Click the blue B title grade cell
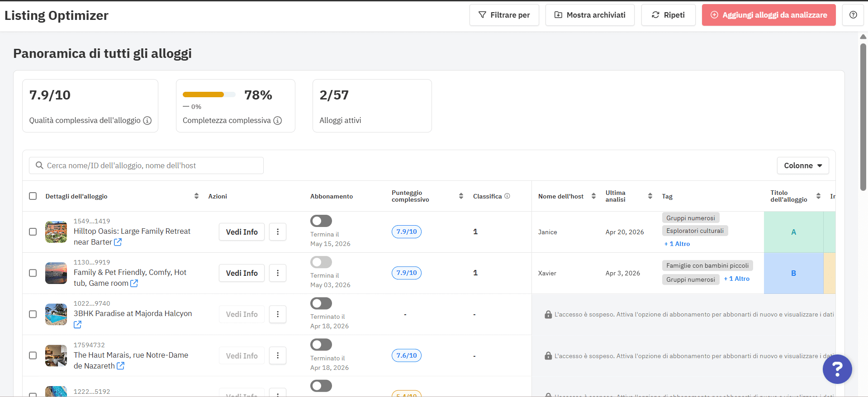The width and height of the screenshot is (868, 397). [793, 273]
